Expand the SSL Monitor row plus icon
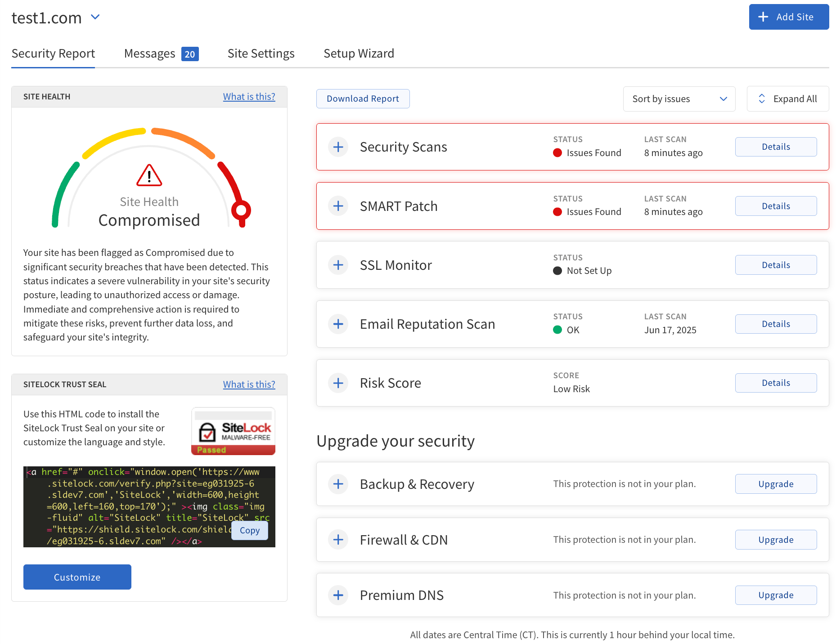Viewport: 836px width, 644px height. (x=338, y=265)
